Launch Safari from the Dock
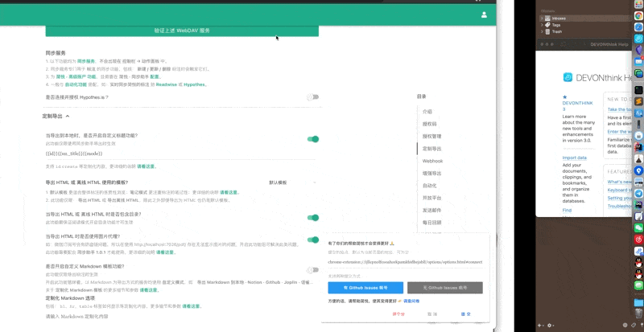The image size is (644, 332). pyautogui.click(x=638, y=27)
